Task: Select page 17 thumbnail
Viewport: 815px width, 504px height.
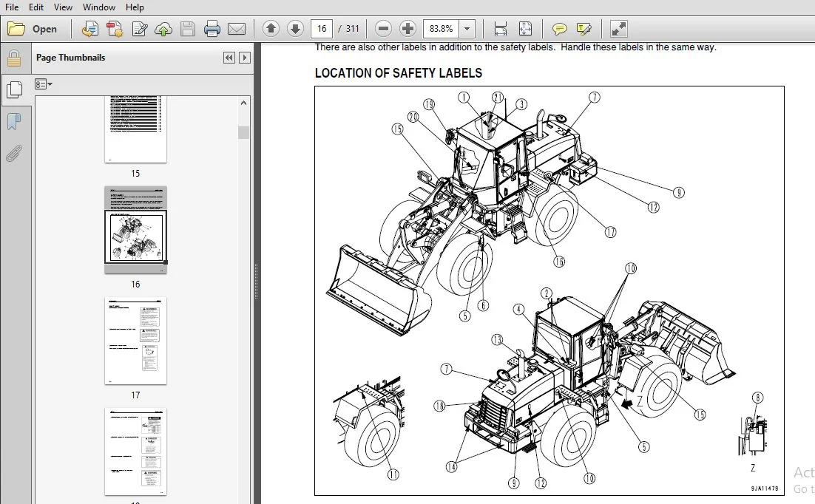Action: pos(135,341)
